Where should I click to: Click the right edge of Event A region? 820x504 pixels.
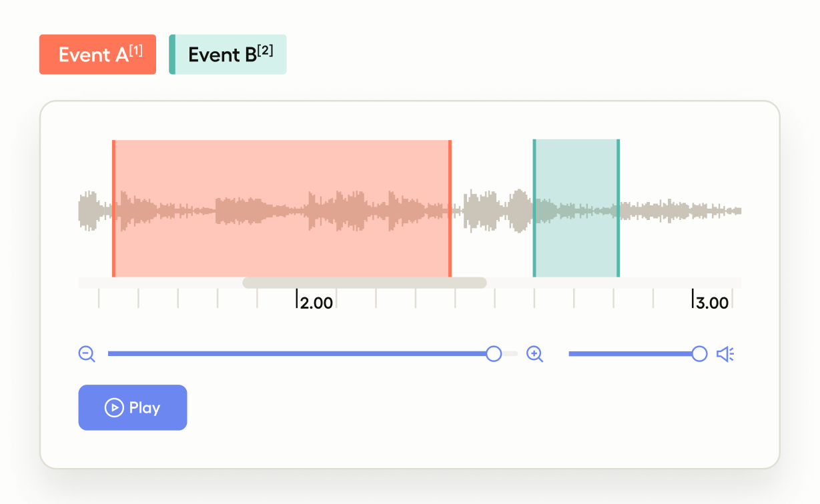(x=450, y=208)
